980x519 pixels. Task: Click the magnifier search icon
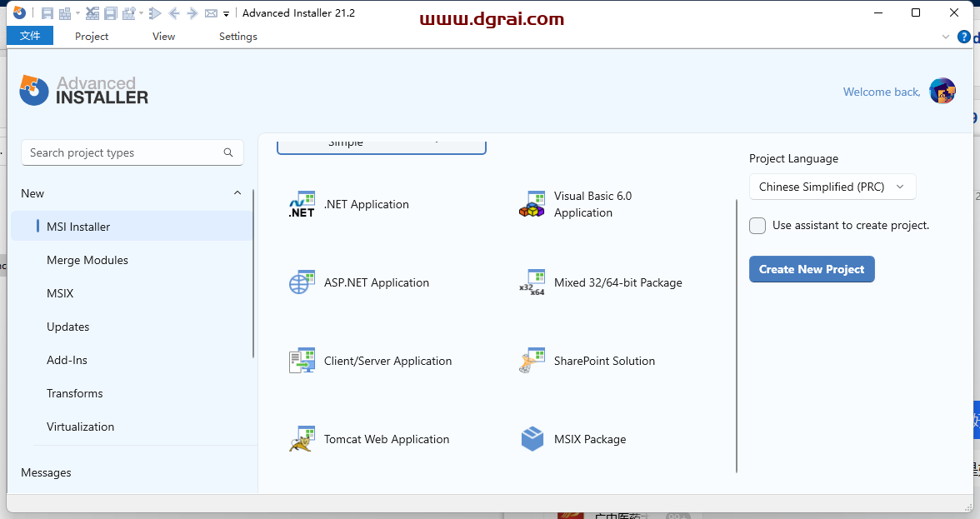(x=228, y=152)
